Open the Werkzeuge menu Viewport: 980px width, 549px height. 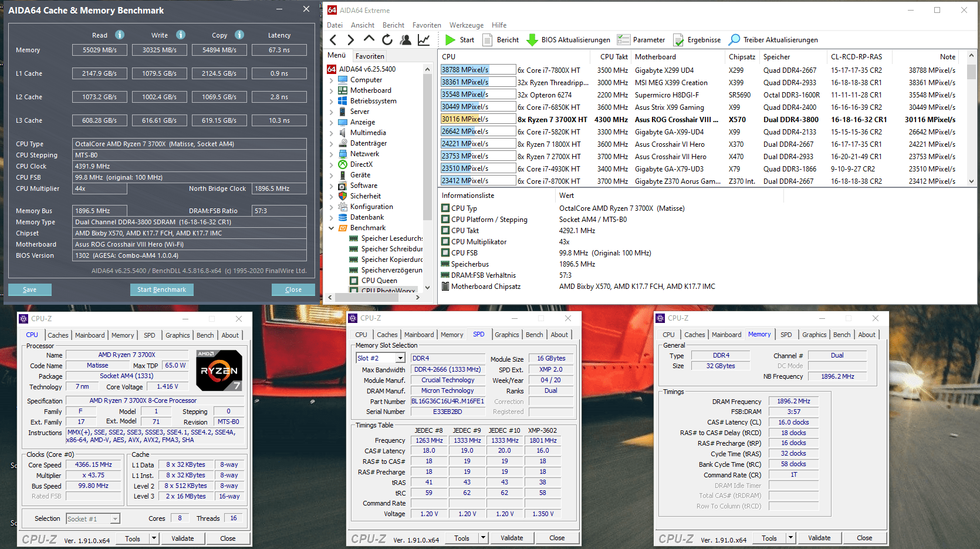(x=466, y=25)
